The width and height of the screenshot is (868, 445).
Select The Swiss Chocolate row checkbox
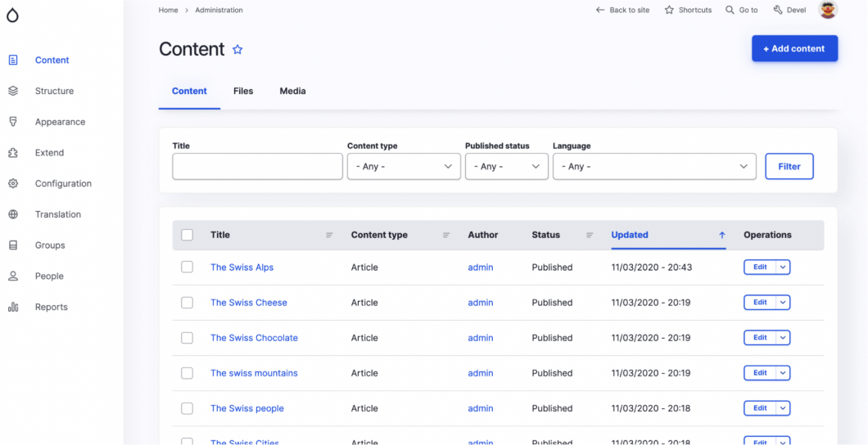click(187, 338)
